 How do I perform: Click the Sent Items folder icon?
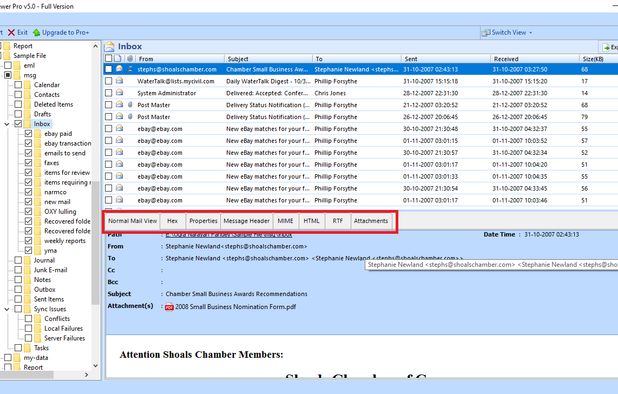(x=27, y=299)
